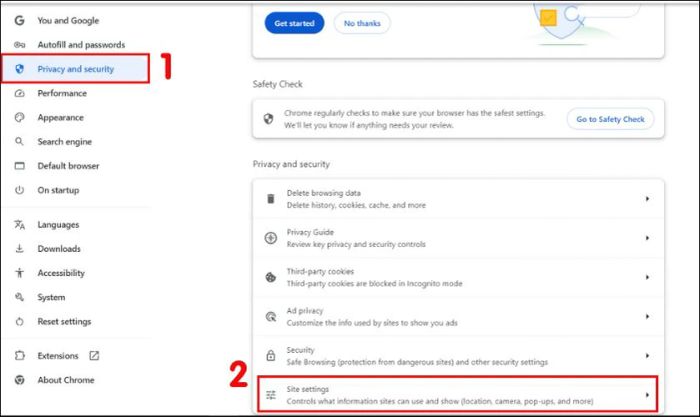
Task: Click Customize the info used by sites text
Action: (x=372, y=323)
